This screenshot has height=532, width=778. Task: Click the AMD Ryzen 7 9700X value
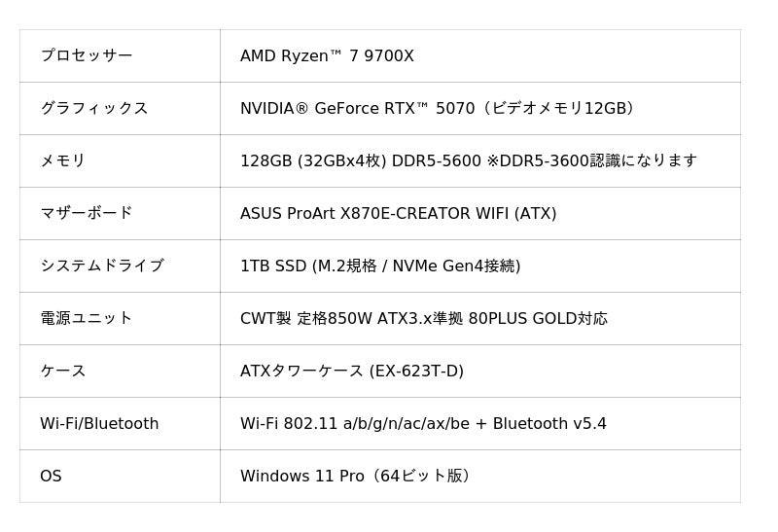point(327,55)
